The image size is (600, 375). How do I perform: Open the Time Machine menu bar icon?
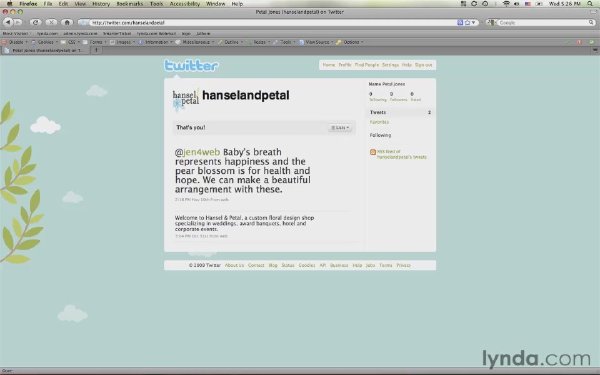pyautogui.click(x=485, y=3)
